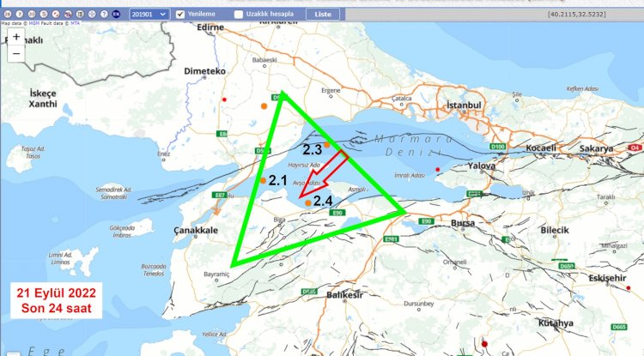The image size is (644, 356).
Task: Click the Sakarya label on map
Action: (597, 149)
